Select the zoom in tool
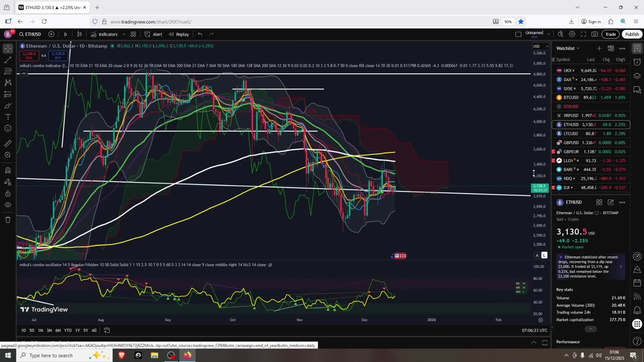644x362 pixels. tap(8, 155)
